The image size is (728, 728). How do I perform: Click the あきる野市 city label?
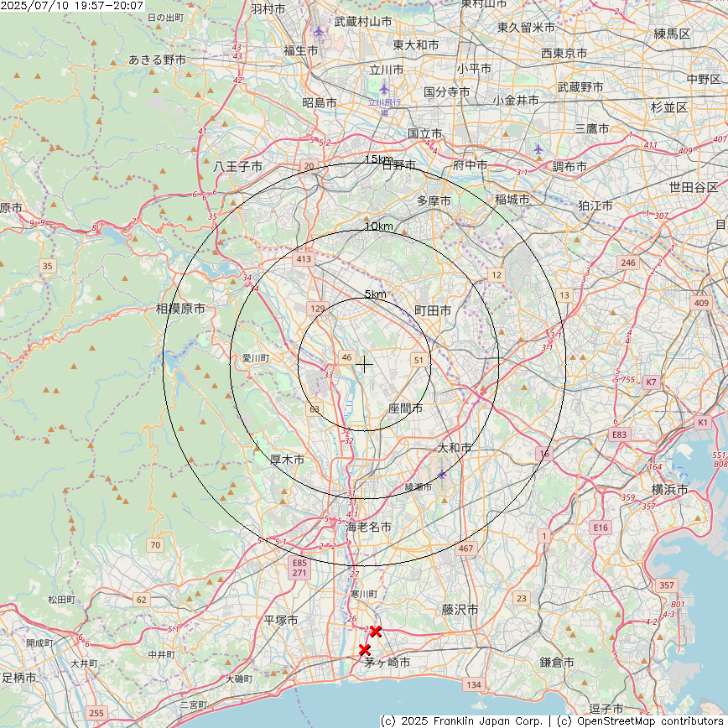tap(157, 60)
